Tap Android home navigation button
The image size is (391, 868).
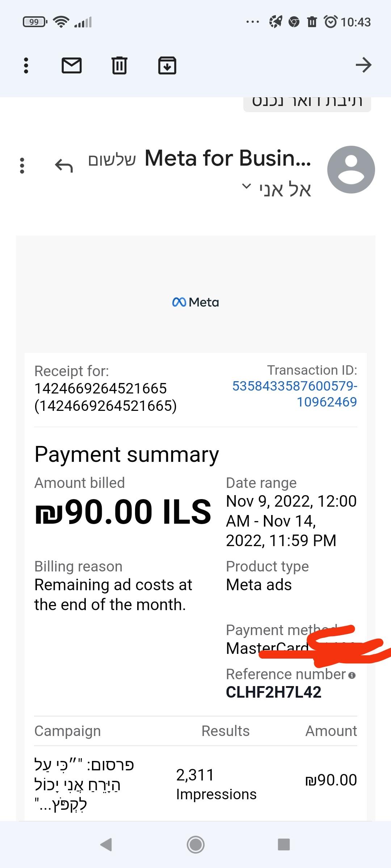[x=195, y=844]
